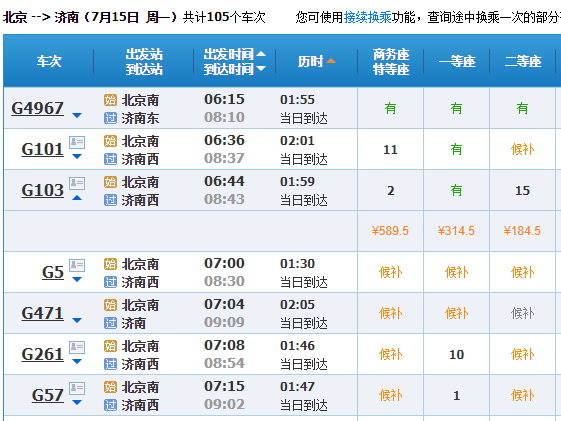Click 候补 for G5 business class
The height and width of the screenshot is (421, 561).
391,272
